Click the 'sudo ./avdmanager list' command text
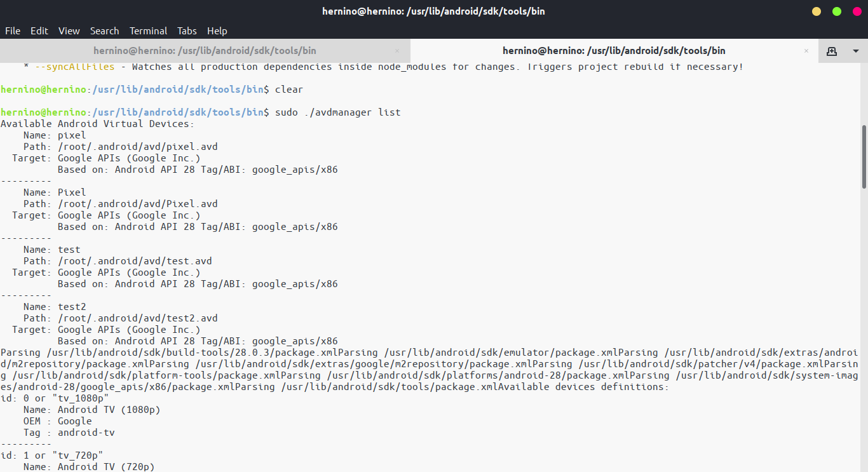This screenshot has width=868, height=472. coord(337,112)
